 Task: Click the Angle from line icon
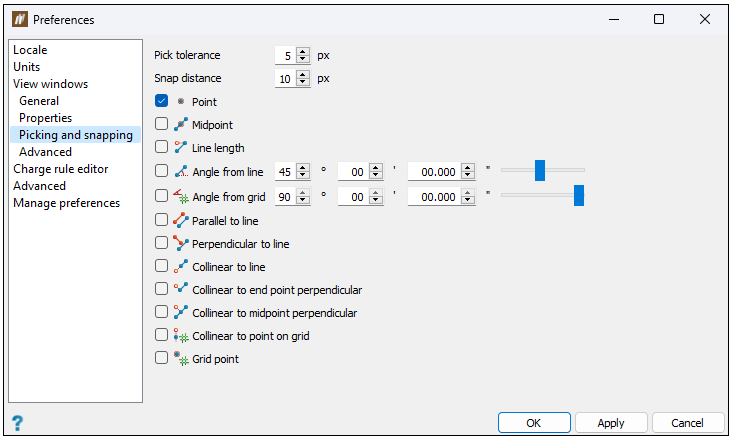[x=181, y=171]
